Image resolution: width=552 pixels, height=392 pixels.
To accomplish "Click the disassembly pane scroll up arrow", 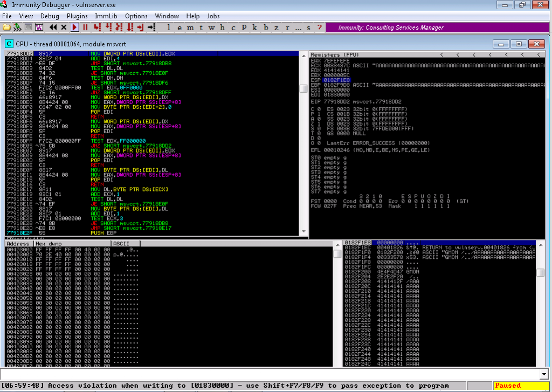I will click(x=303, y=56).
